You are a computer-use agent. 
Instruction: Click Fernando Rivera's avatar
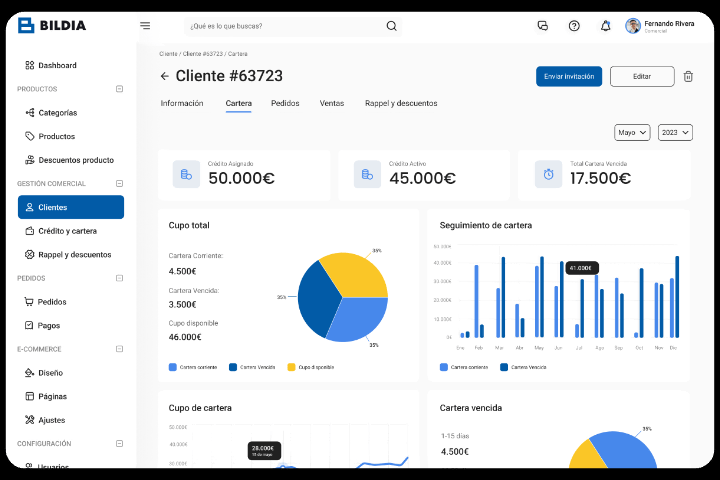(633, 26)
